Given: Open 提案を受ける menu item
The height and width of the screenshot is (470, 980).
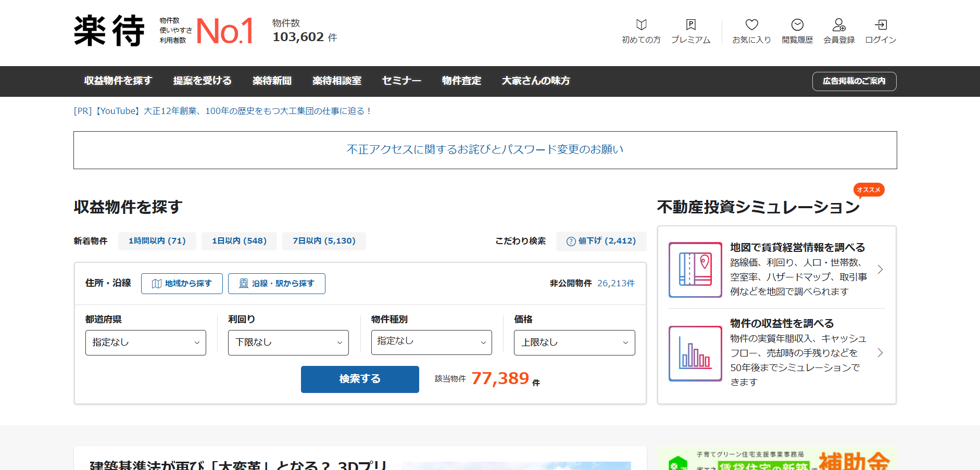Looking at the screenshot, I should (203, 81).
